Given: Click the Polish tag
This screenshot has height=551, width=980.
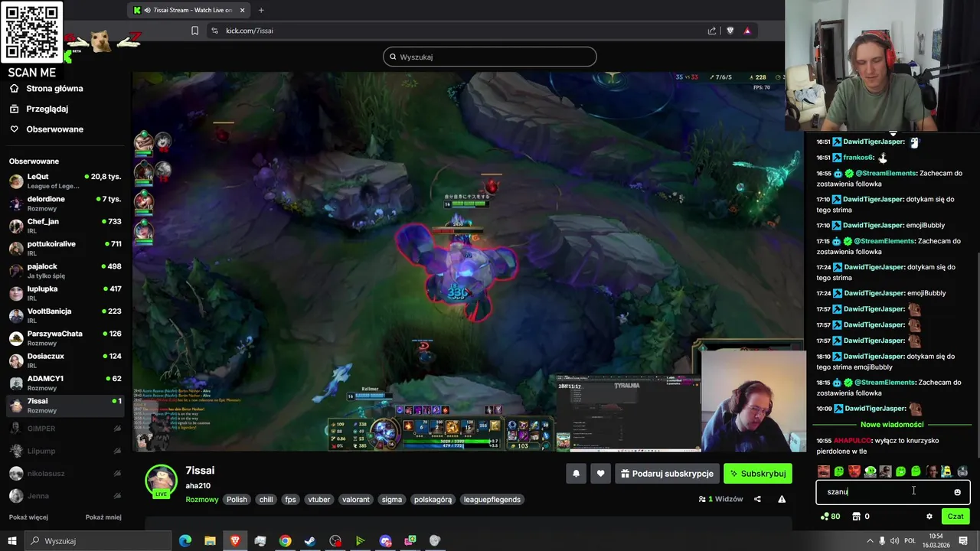Looking at the screenshot, I should click(x=237, y=500).
